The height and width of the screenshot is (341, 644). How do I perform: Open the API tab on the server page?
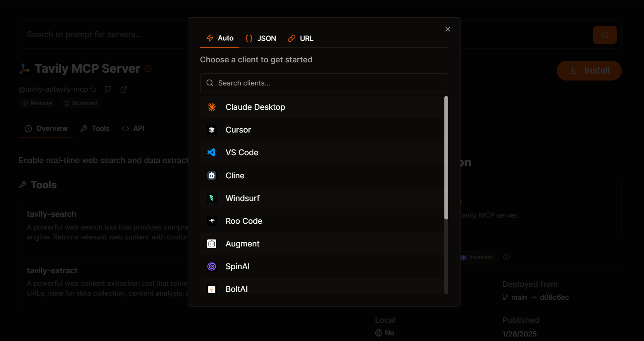(x=133, y=128)
